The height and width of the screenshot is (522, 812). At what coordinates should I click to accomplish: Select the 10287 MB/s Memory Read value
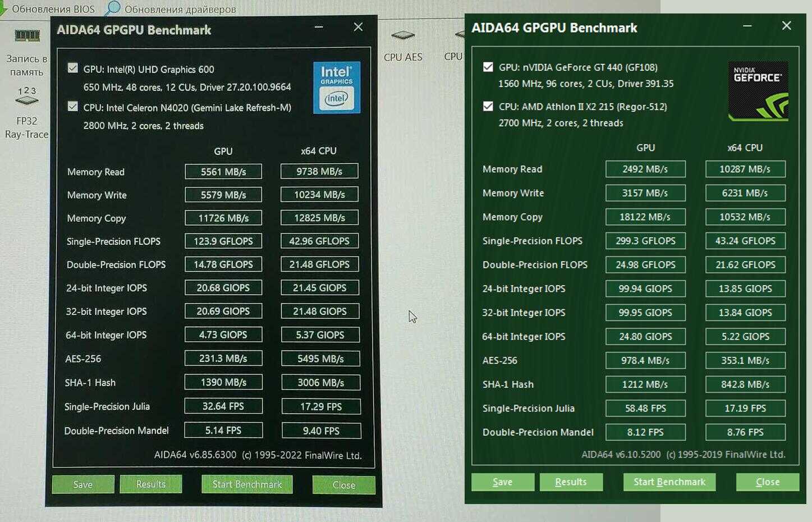click(745, 169)
